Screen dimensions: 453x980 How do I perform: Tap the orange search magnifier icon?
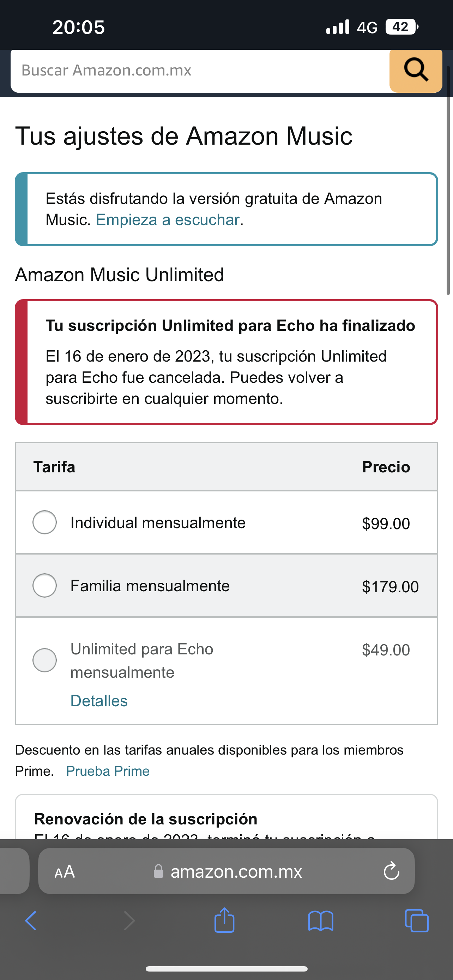click(x=416, y=70)
